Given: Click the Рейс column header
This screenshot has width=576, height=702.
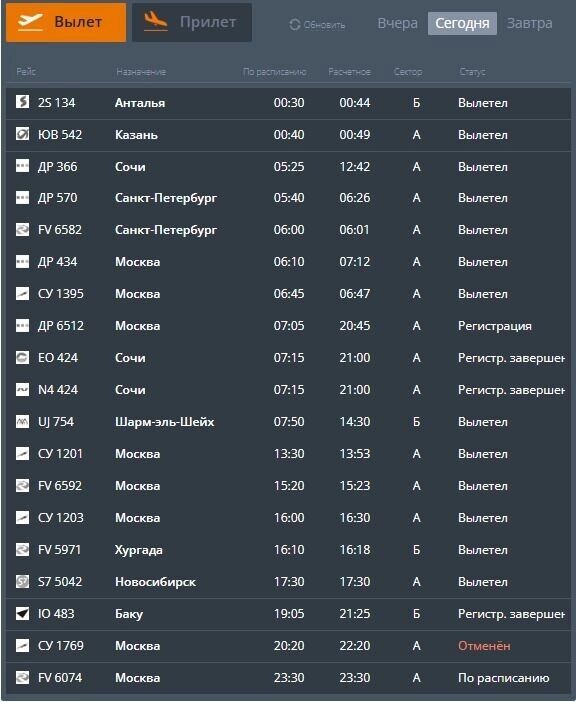Looking at the screenshot, I should coord(26,72).
